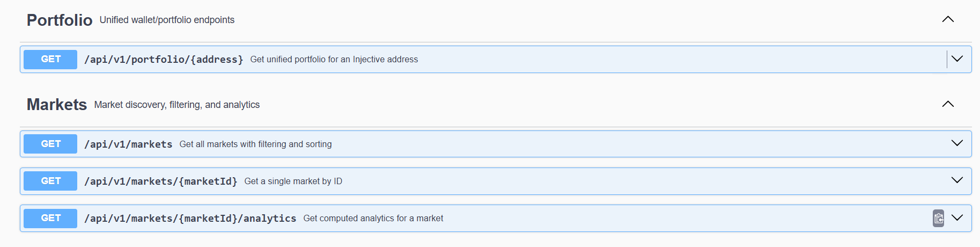The image size is (980, 247).
Task: Collapse the Markets section using its arrow
Action: pyautogui.click(x=948, y=104)
